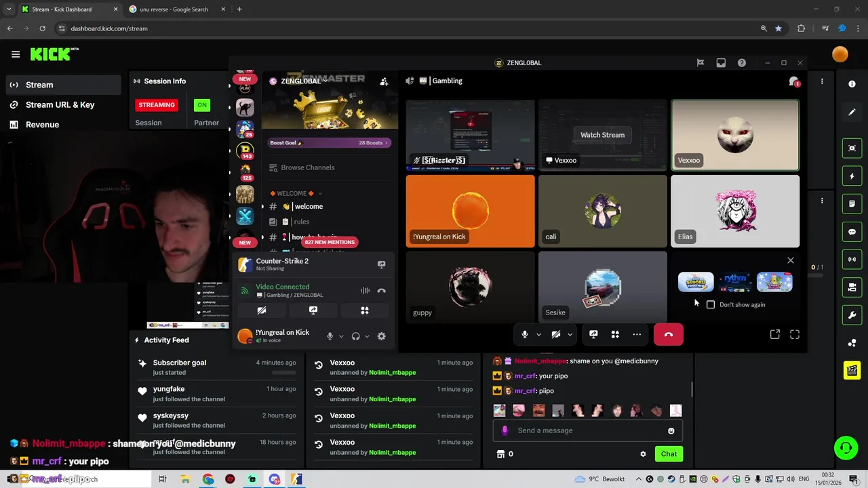Screen dimensions: 868x488
Task: Enter full screen for the call
Action: (795, 334)
